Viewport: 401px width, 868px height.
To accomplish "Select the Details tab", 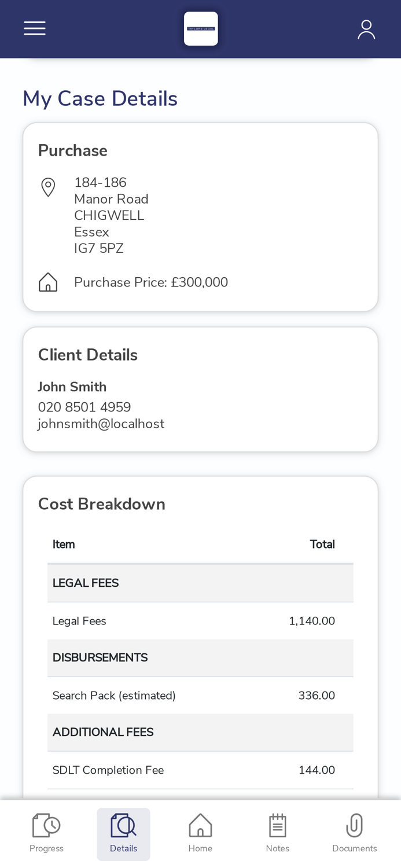I will tap(123, 833).
